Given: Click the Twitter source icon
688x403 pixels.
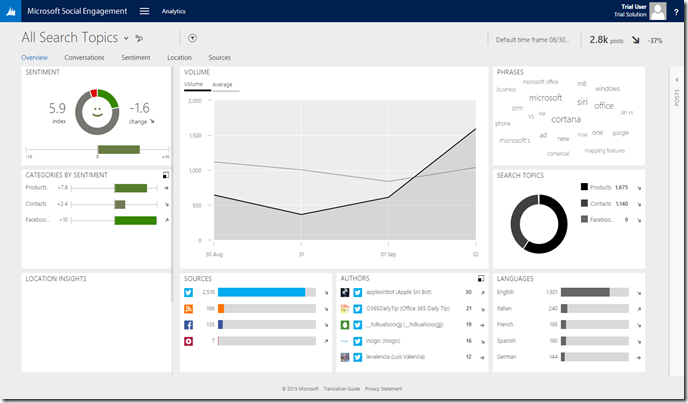Looking at the screenshot, I should tap(188, 292).
